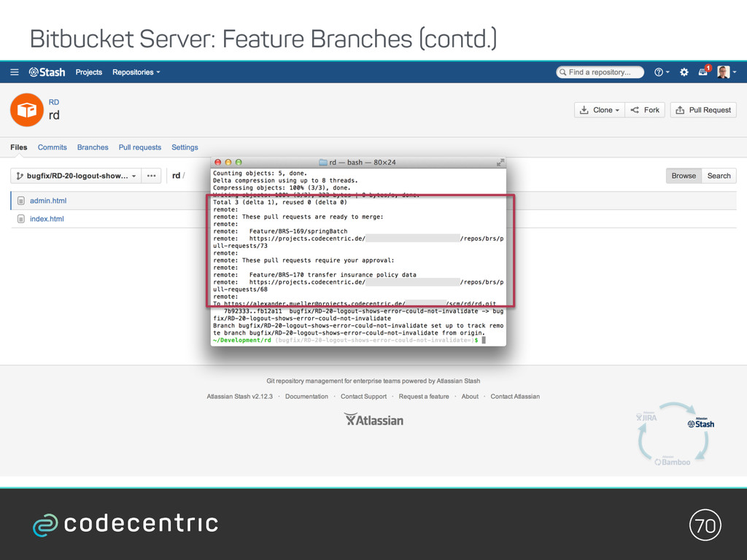Screen dimensions: 747x560
Task: Open the Projects menu
Action: [88, 72]
